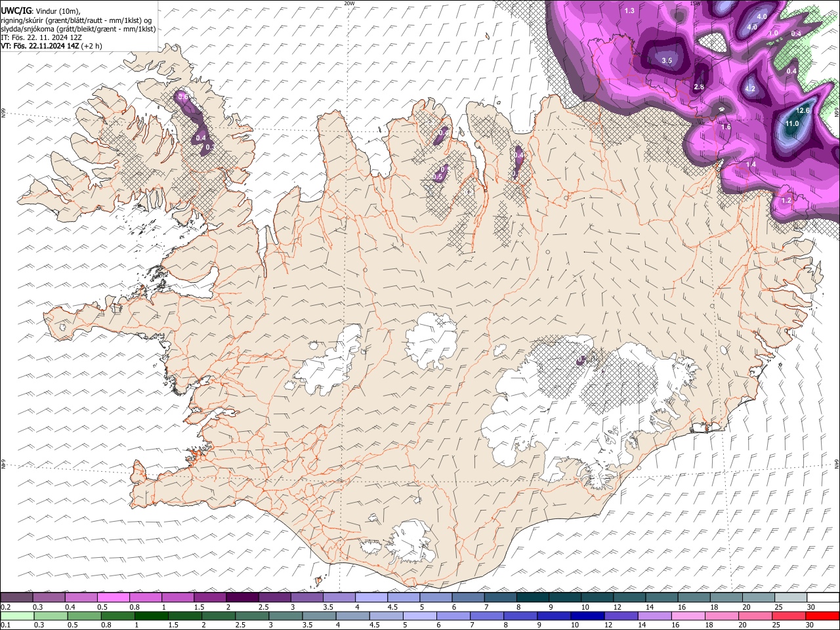840x630 pixels.
Task: Click the '1.4' precipitation value on map
Action: click(x=751, y=164)
